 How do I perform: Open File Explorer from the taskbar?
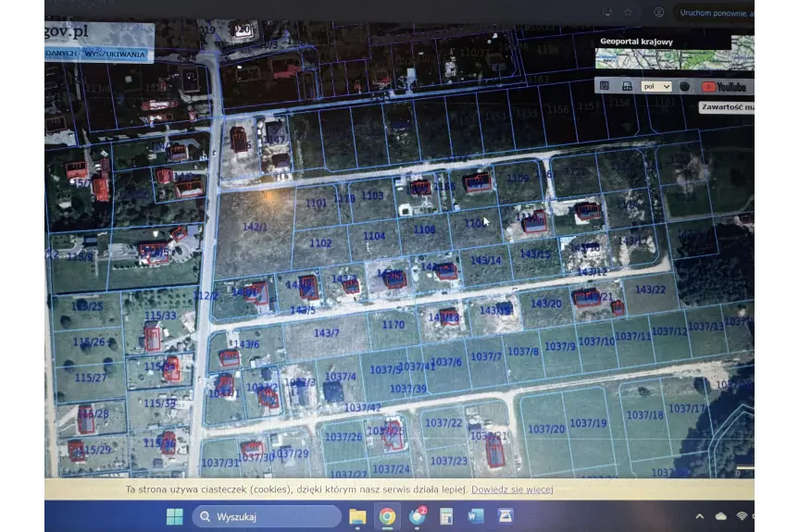coord(357,516)
